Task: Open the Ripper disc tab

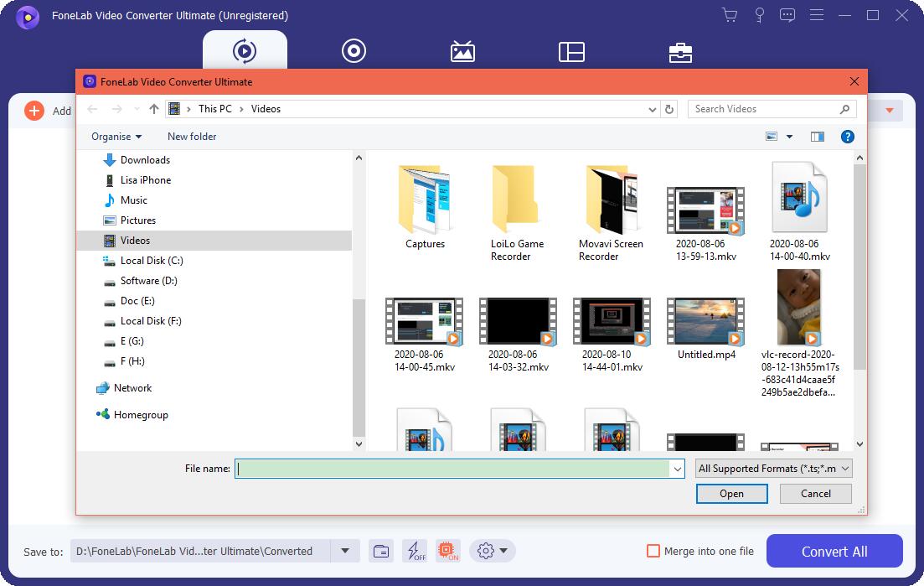Action: pyautogui.click(x=354, y=50)
